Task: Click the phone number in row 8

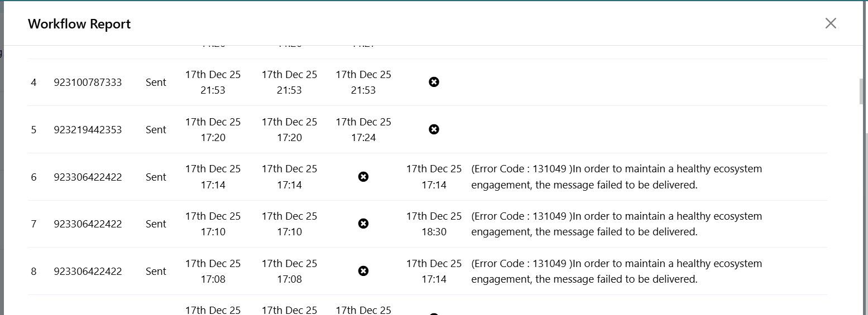Action: (x=88, y=272)
